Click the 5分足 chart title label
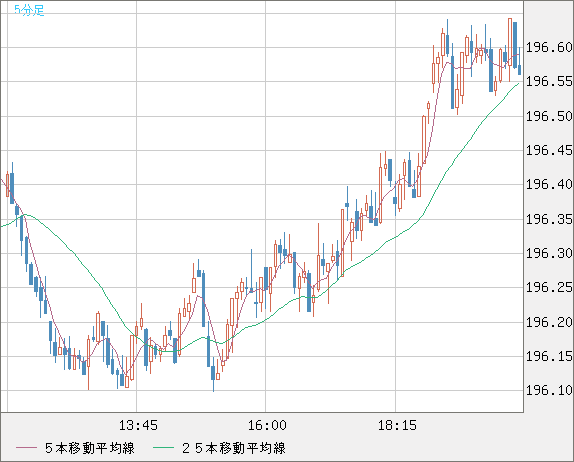Viewport: 574px width, 462px height. pyautogui.click(x=29, y=10)
